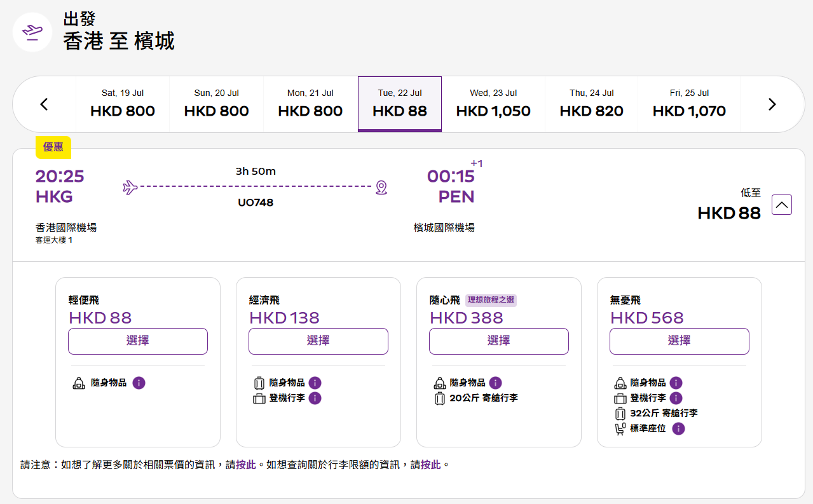The height and width of the screenshot is (504, 813).
Task: Open info icon beside 隨身物品 in 輕便飛 fare
Action: click(139, 383)
